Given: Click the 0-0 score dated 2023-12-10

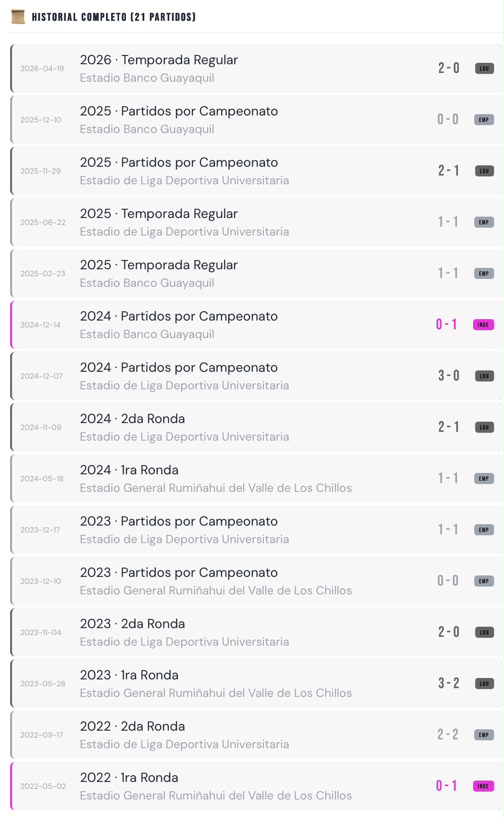Looking at the screenshot, I should 448,581.
